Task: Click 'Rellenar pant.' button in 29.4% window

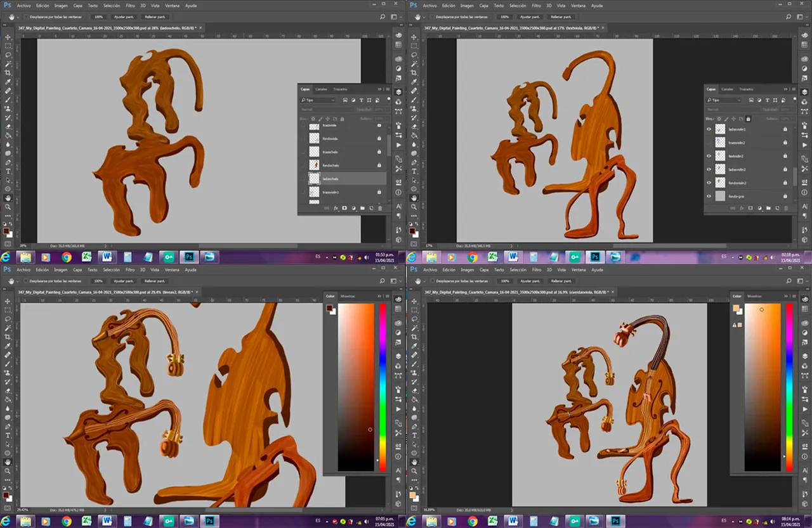Action: (155, 280)
